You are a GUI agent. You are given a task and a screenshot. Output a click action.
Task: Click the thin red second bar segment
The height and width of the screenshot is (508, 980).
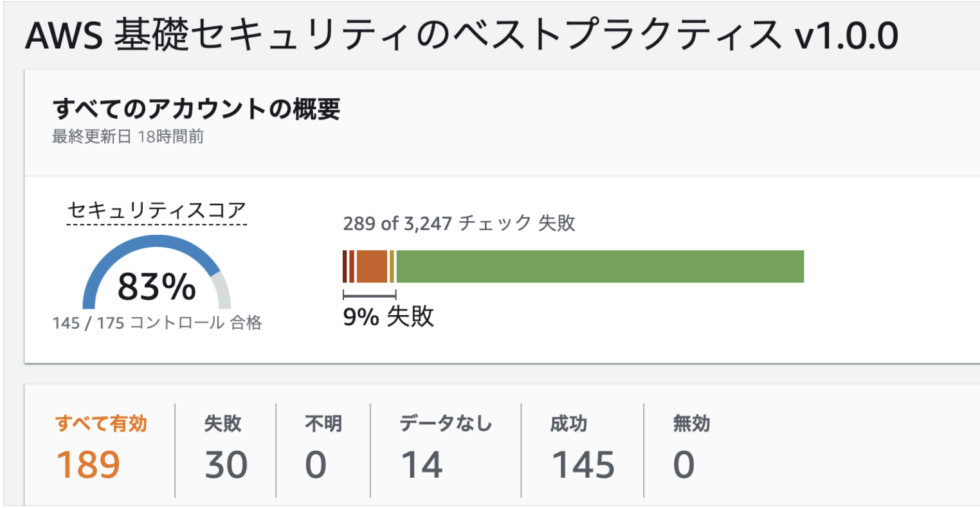tap(352, 266)
